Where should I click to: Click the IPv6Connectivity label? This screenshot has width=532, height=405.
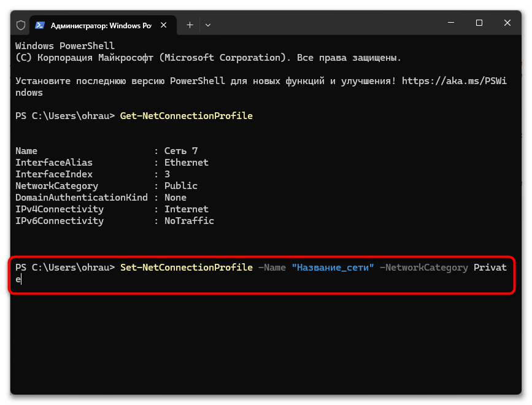pyautogui.click(x=60, y=220)
